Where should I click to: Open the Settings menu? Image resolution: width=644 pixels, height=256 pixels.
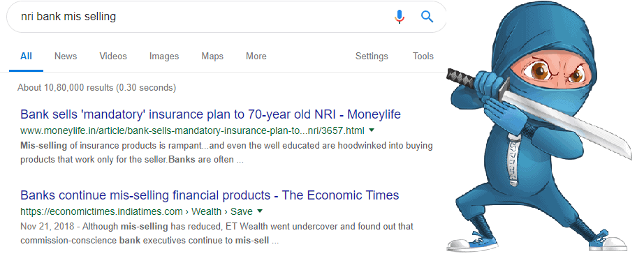(372, 57)
